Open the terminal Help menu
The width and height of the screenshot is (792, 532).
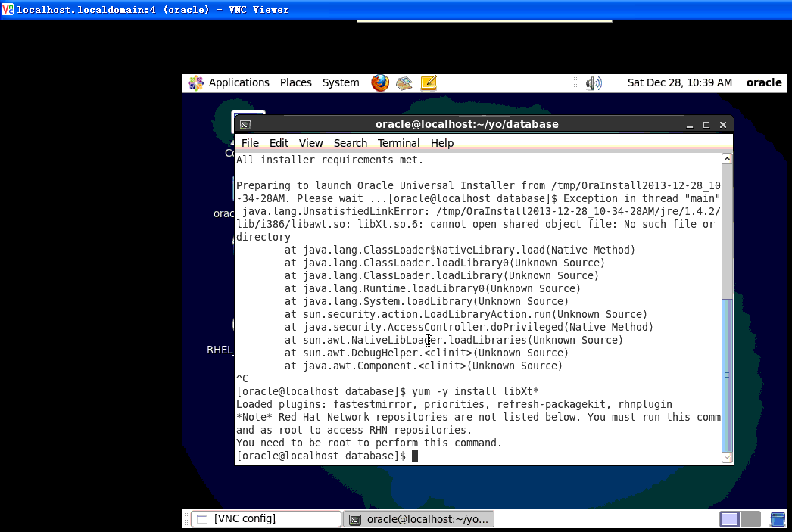pos(442,143)
